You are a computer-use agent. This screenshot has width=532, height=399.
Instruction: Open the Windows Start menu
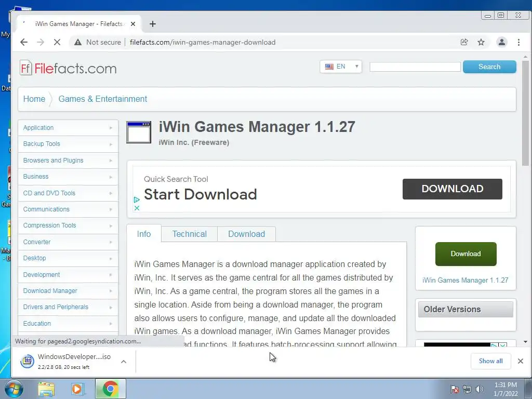14,389
